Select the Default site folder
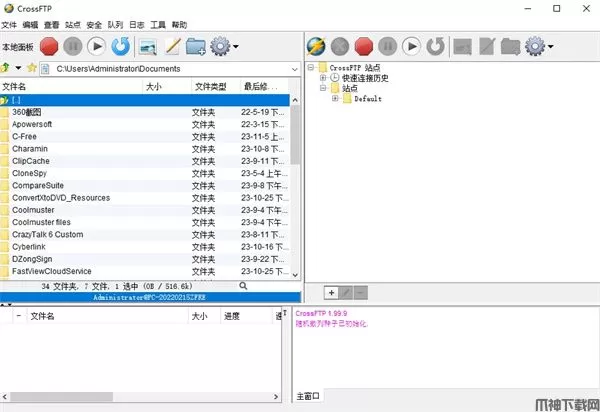This screenshot has height=412, width=600. tap(368, 99)
